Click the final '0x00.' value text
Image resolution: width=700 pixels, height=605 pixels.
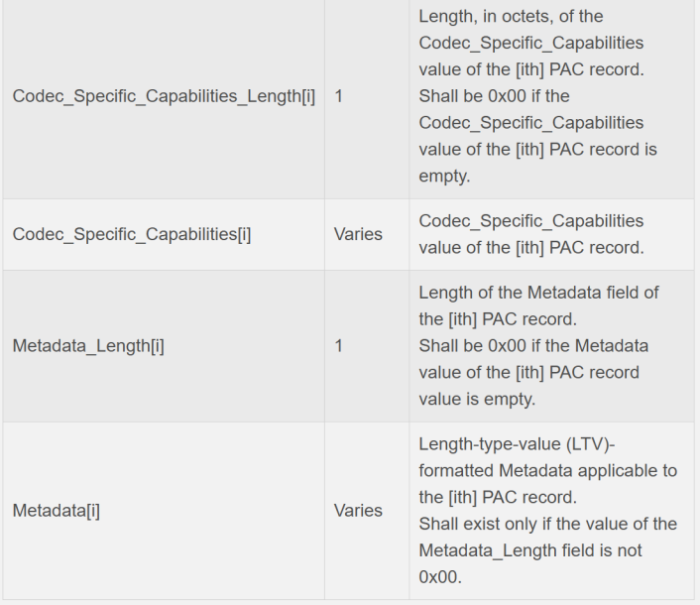(x=440, y=577)
